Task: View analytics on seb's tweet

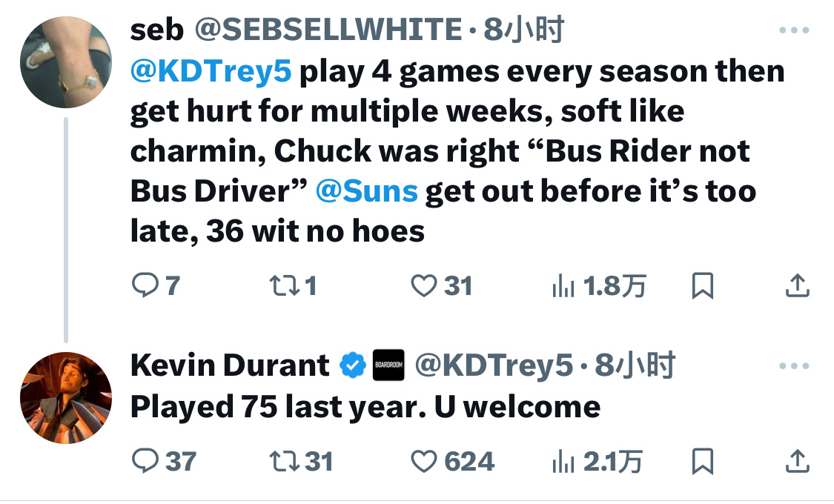Action: tap(563, 285)
